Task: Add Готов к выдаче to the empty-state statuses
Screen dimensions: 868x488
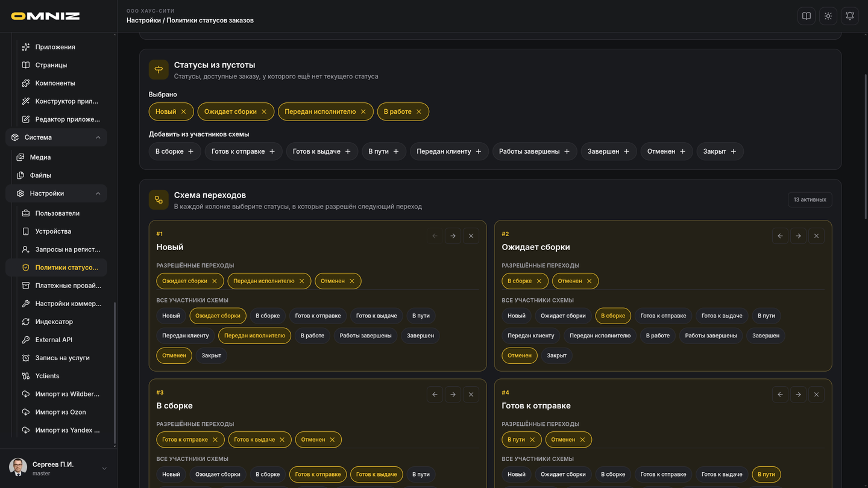Action: (x=322, y=151)
